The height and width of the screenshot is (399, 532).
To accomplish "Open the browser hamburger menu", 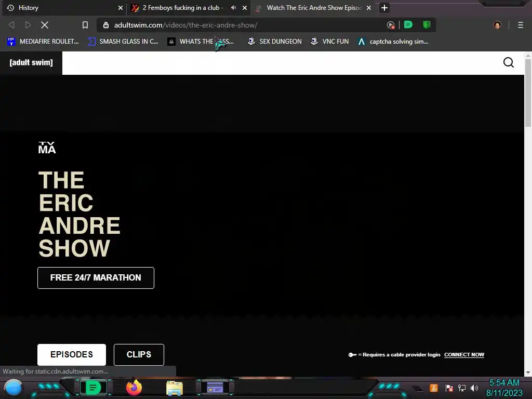I will (x=521, y=25).
